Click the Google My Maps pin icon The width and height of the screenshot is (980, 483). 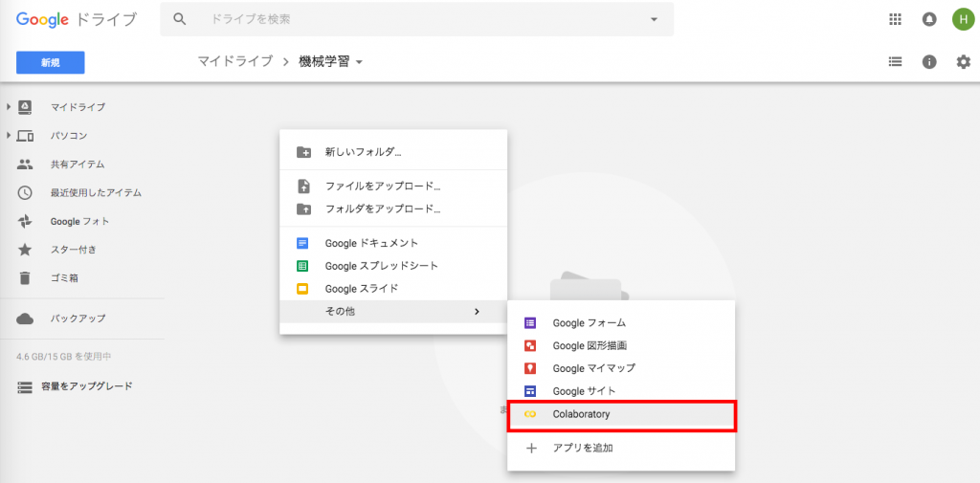(x=530, y=368)
